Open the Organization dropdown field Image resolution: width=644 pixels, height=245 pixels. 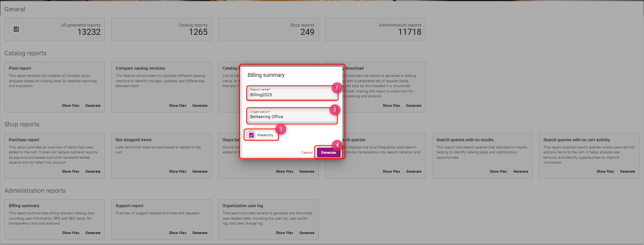click(291, 117)
